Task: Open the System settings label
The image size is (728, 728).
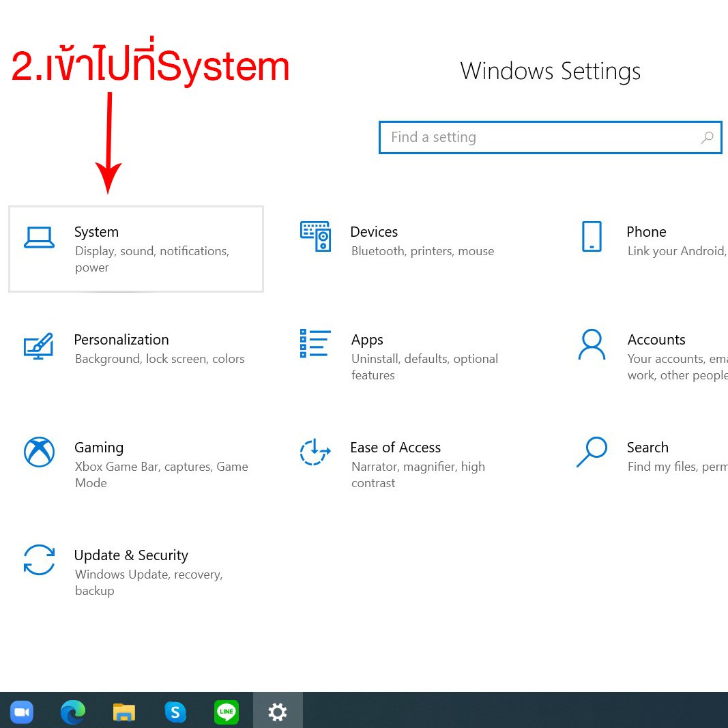Action: tap(96, 232)
